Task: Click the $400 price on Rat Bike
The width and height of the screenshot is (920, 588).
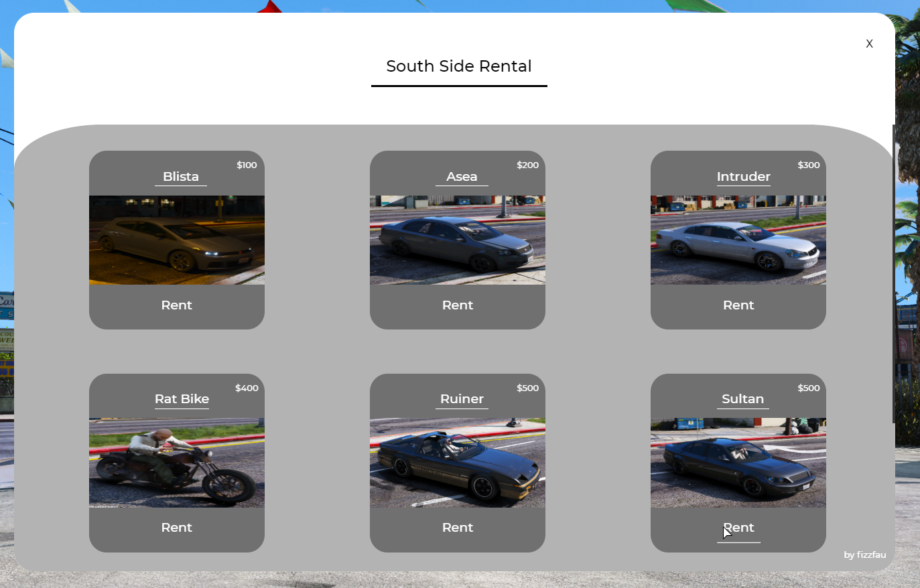Action: click(x=247, y=388)
